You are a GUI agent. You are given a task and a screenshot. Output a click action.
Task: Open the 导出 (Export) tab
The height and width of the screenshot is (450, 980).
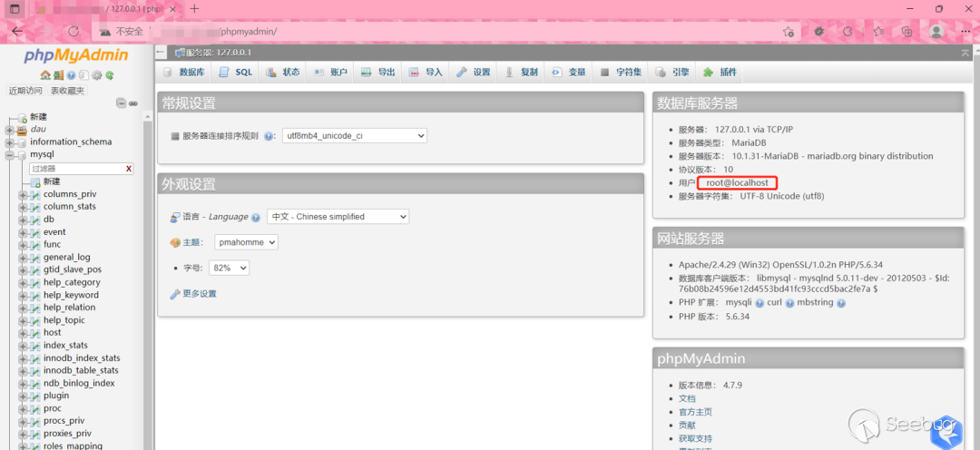[378, 73]
